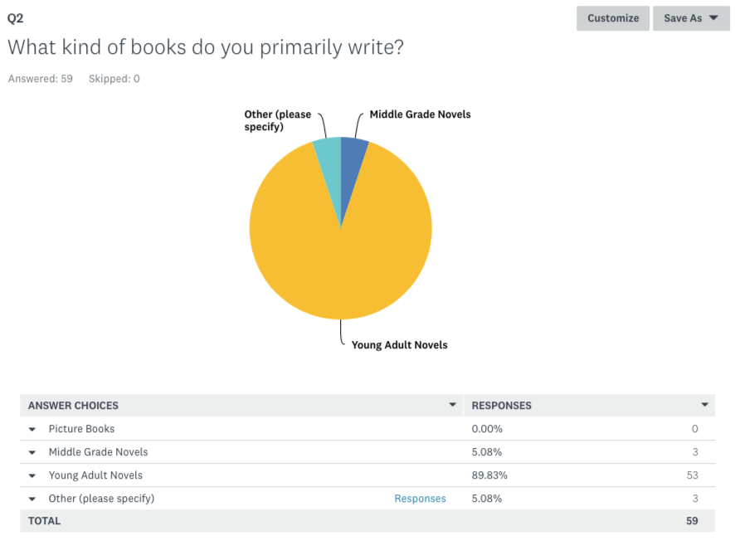Open Responses column sort dropdown
735x560 pixels.
coord(704,405)
